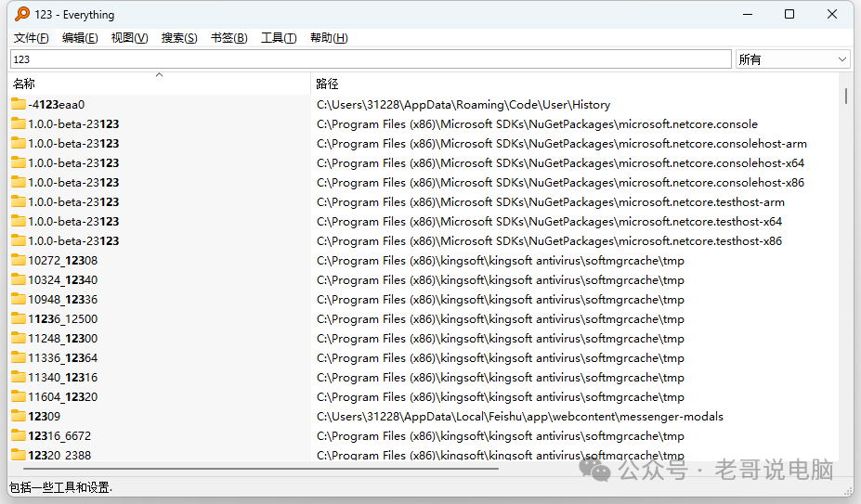Select folder icon for 11236_12500
This screenshot has height=504, width=861.
[x=19, y=319]
